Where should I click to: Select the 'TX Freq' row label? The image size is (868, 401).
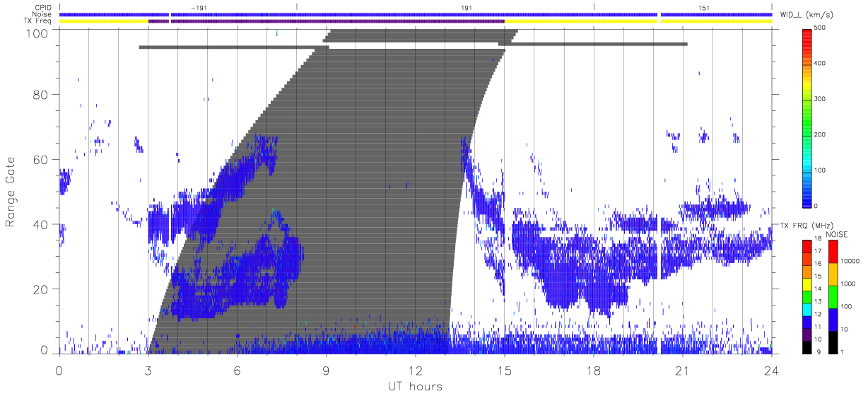[x=39, y=21]
